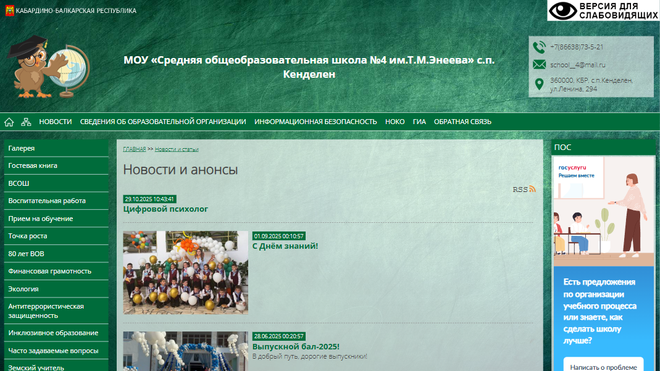660x371 pixels.
Task: Open Прием на обучение sidebar section
Action: (56, 219)
